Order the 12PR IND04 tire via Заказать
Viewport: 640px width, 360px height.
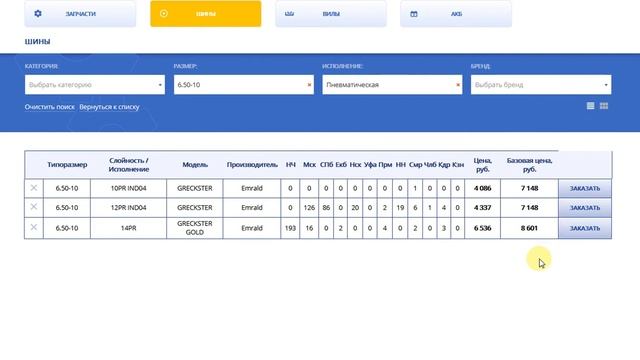(585, 208)
